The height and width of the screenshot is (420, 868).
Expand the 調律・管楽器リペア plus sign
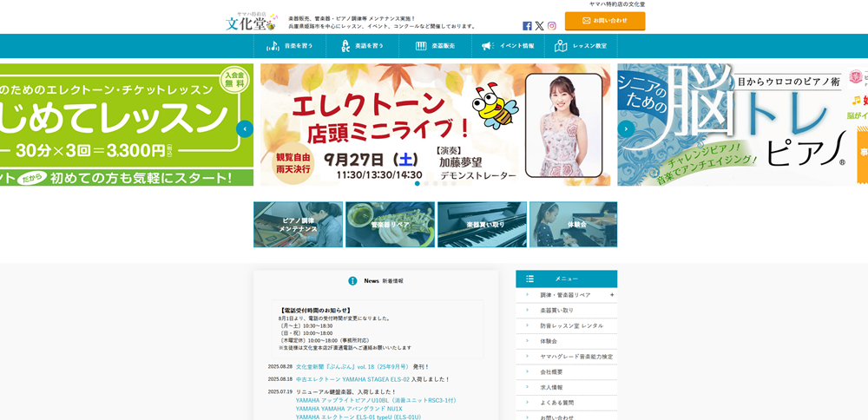click(x=611, y=295)
